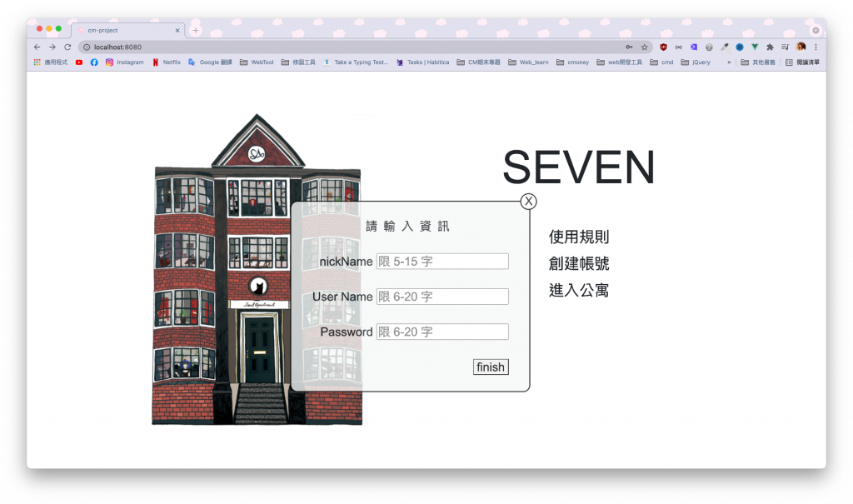Open a new tab with the plus button
The height and width of the screenshot is (504, 853).
click(x=195, y=31)
